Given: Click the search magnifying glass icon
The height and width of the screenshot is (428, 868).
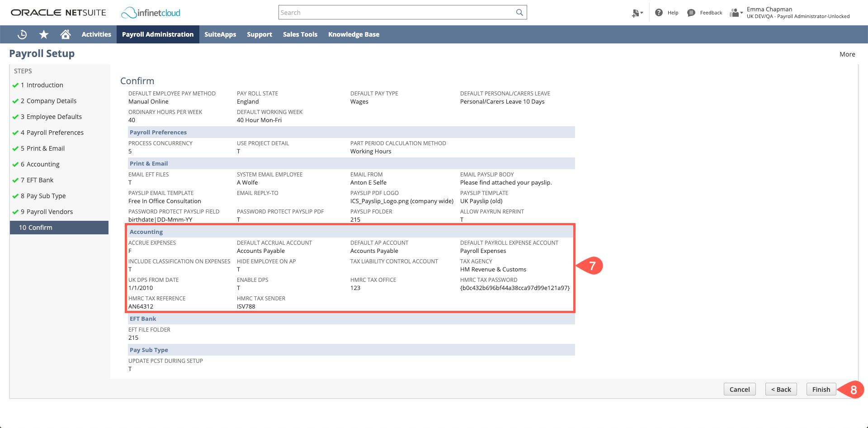Looking at the screenshot, I should point(519,12).
